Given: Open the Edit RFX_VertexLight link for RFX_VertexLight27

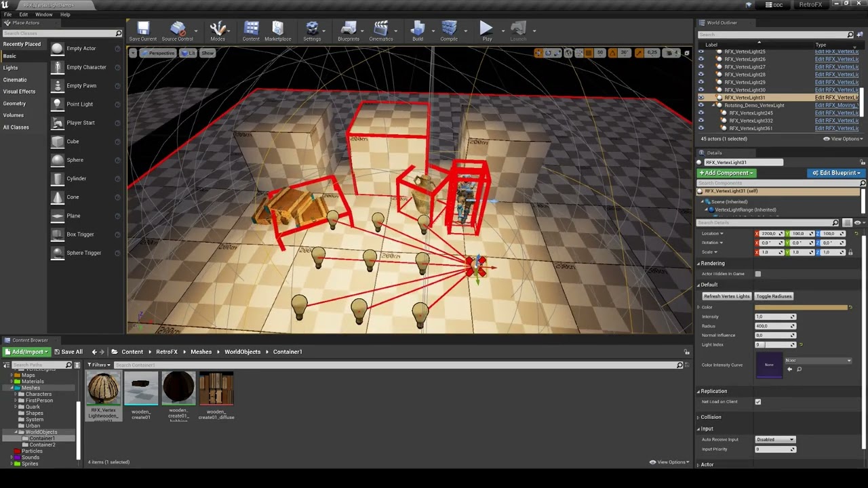Looking at the screenshot, I should click(837, 66).
